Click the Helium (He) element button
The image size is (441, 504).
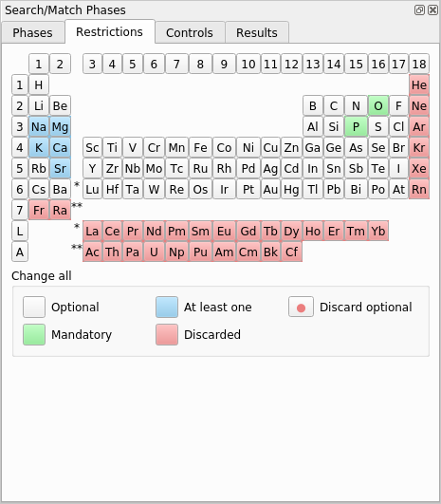419,84
